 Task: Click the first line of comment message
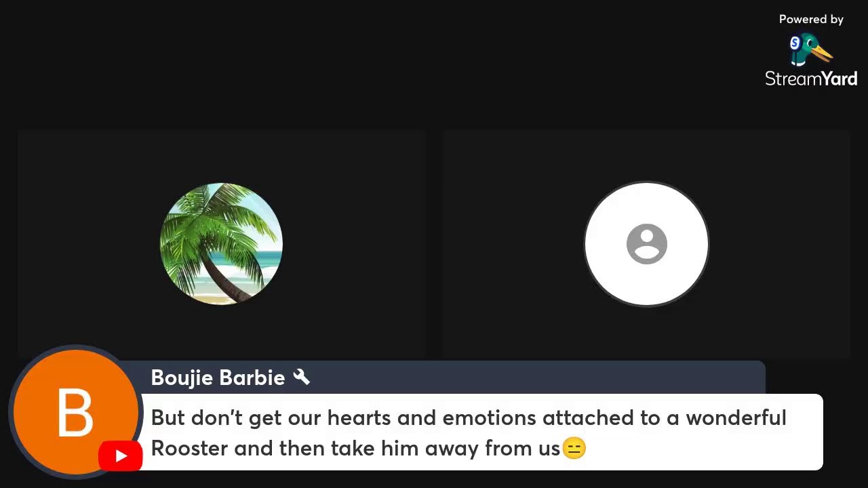click(469, 418)
